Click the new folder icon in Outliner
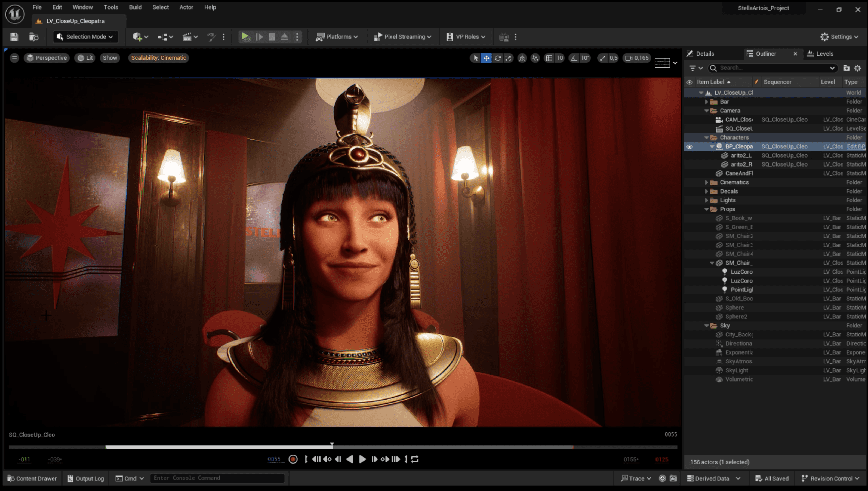 pyautogui.click(x=847, y=68)
